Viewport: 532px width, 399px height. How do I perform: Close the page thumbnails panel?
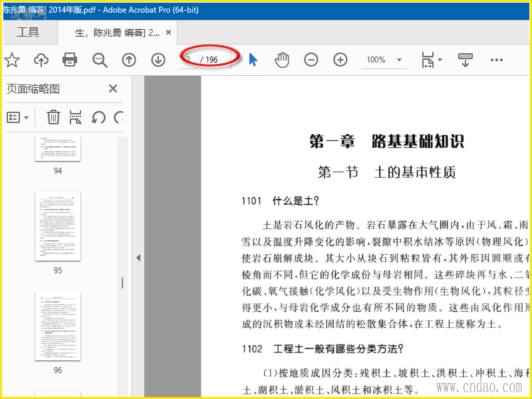113,89
